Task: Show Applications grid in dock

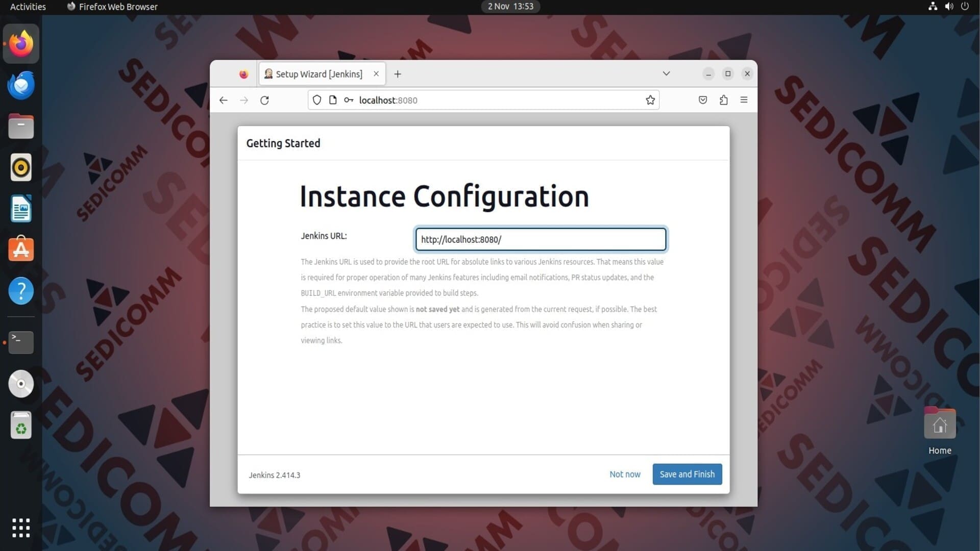Action: [x=21, y=528]
